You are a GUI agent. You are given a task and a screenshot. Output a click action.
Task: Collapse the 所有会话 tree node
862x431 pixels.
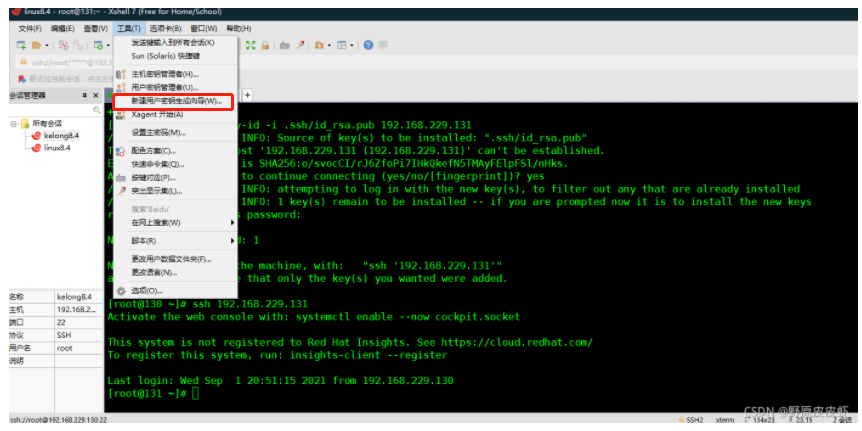pos(14,124)
